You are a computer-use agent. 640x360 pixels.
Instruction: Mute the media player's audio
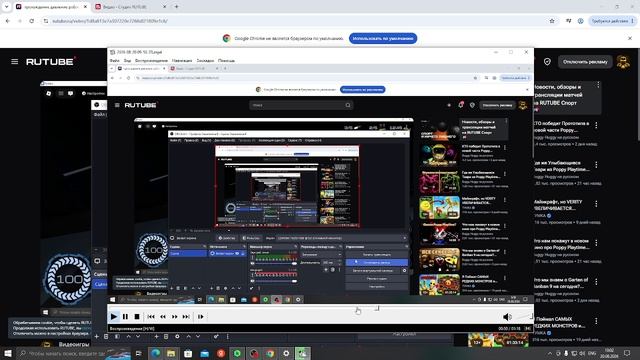507,316
